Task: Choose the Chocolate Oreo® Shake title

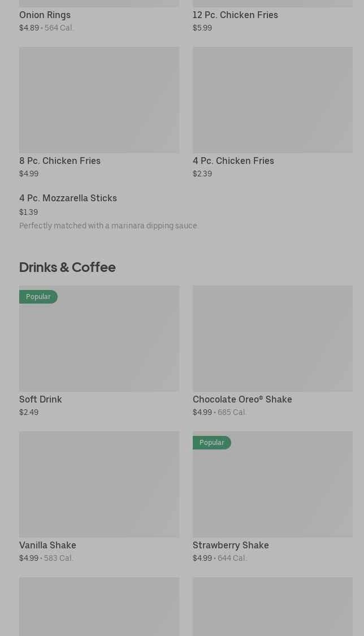Action: [x=242, y=400]
